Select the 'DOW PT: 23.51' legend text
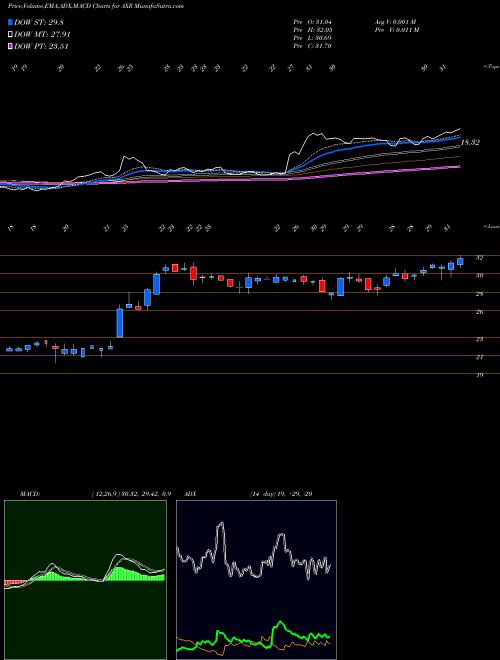Viewport: 500px width, 660px height. click(41, 46)
